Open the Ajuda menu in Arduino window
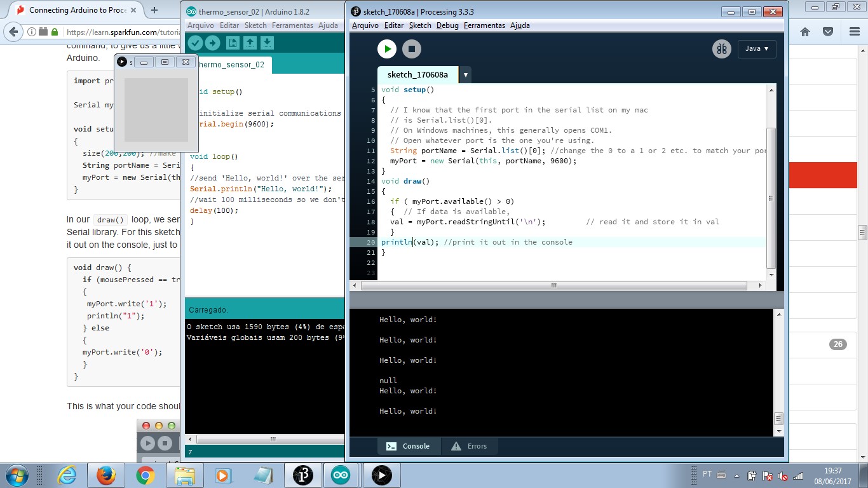The width and height of the screenshot is (868, 488). pos(328,25)
